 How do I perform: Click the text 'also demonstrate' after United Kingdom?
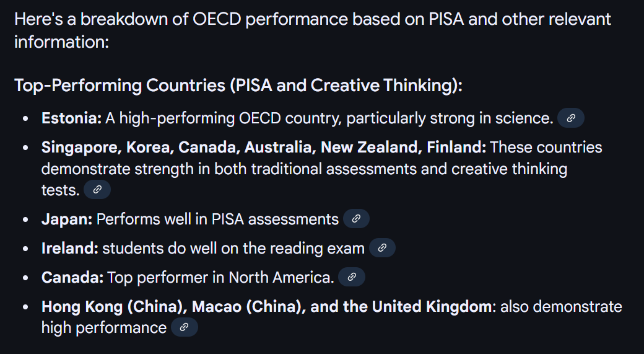(561, 307)
